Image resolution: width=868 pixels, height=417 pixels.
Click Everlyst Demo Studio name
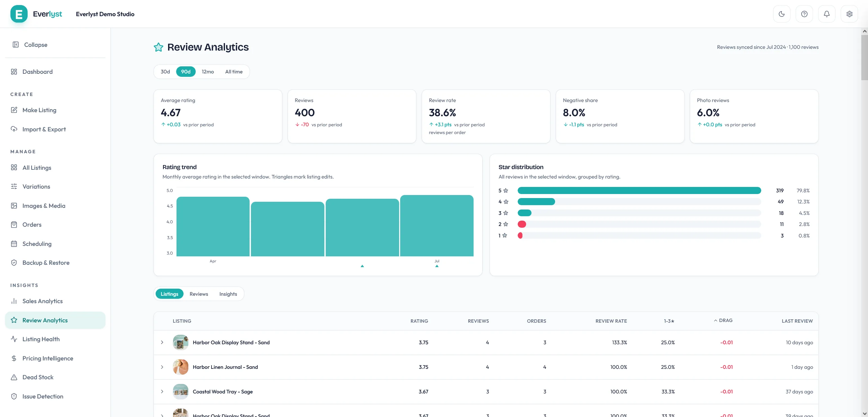(x=105, y=14)
